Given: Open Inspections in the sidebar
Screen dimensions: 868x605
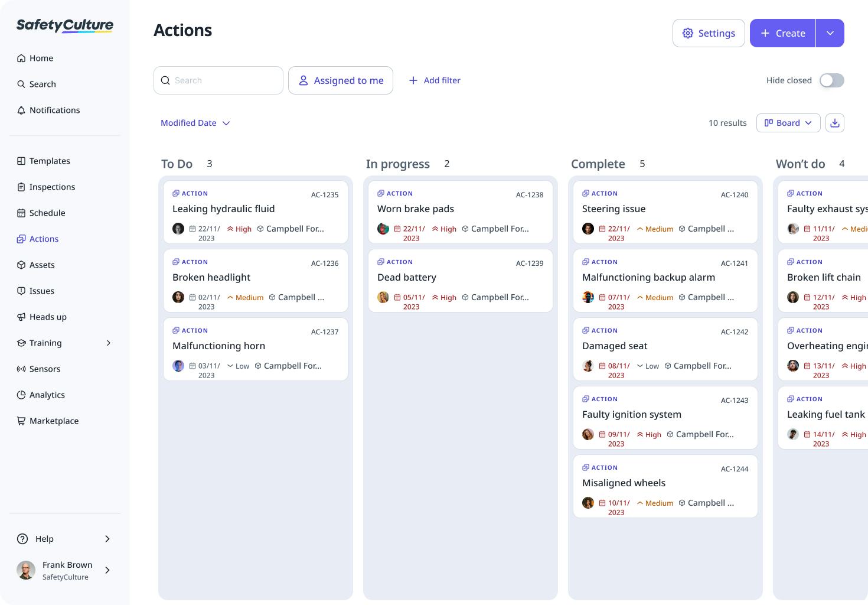Looking at the screenshot, I should 52,187.
